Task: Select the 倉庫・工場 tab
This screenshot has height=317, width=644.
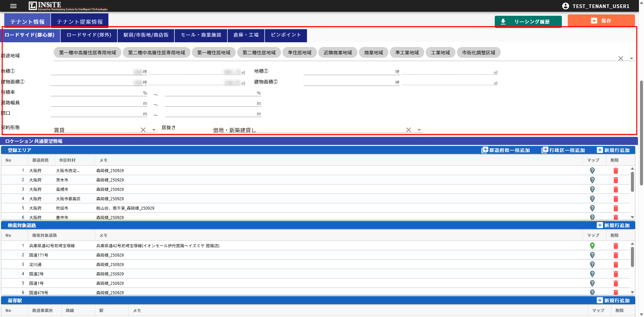Action: click(246, 35)
